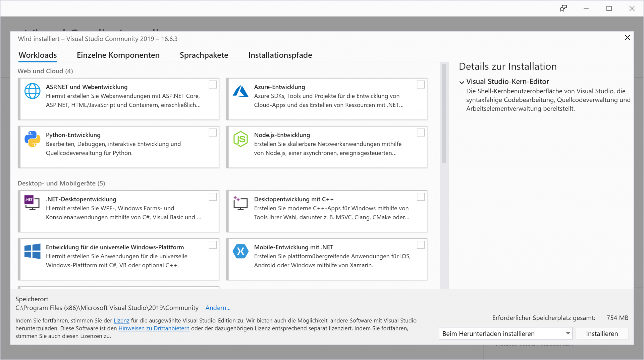Viewport: 644px width, 360px height.
Task: Click the Web und Cloud (4) heading
Action: (45, 71)
